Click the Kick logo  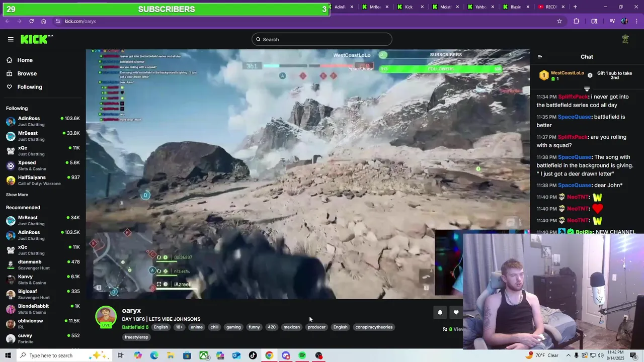(36, 39)
